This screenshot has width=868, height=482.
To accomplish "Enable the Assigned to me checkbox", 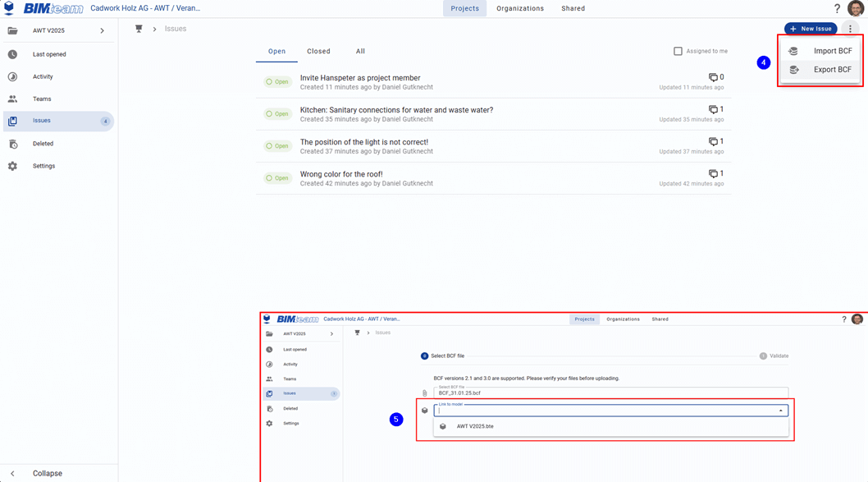I will 678,51.
